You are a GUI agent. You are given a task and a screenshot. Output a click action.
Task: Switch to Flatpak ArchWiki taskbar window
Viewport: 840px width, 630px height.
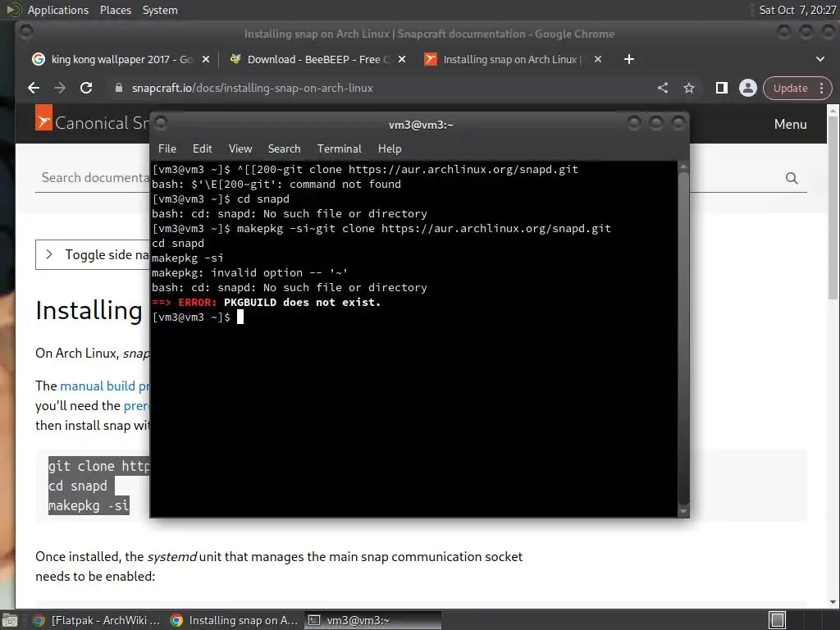(96, 620)
